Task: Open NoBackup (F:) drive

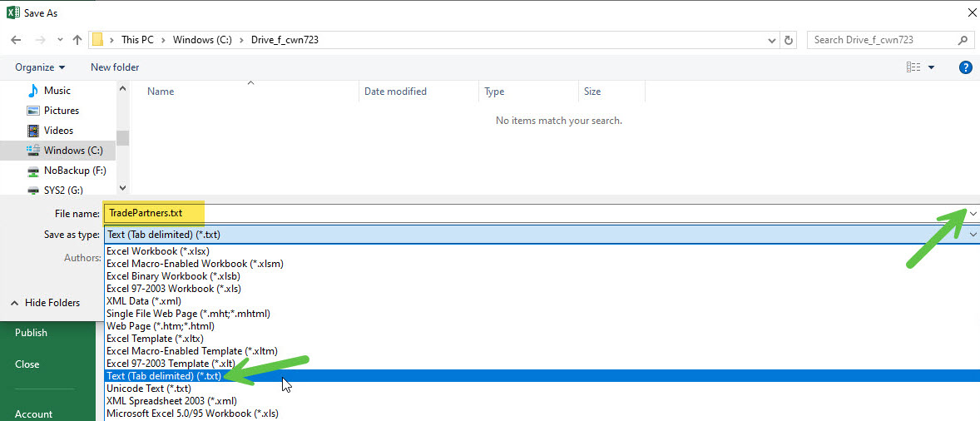Action: (74, 171)
